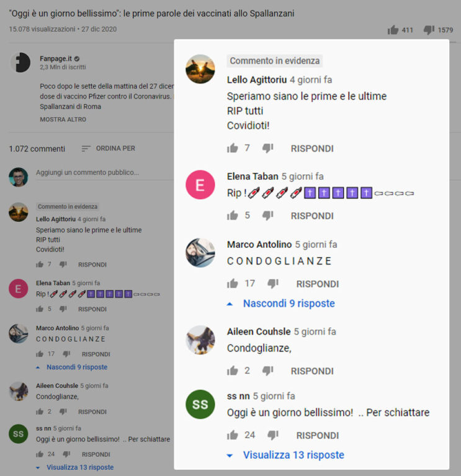Dislike Aileen Couhsle's comment in the popup
The image size is (461, 476).
coord(267,371)
